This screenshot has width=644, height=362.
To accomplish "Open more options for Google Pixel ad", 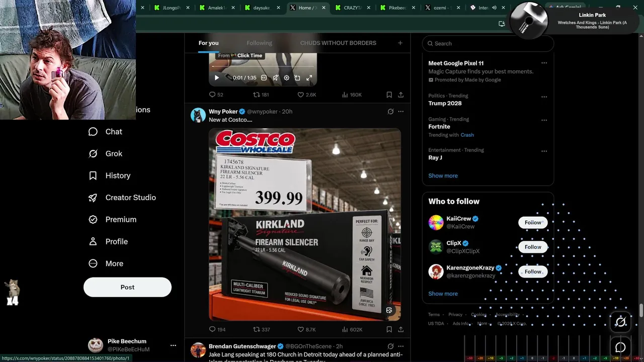I will coord(544,63).
